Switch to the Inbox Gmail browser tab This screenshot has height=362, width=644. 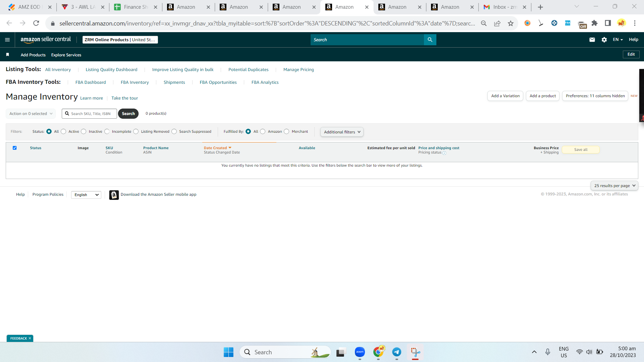click(504, 7)
